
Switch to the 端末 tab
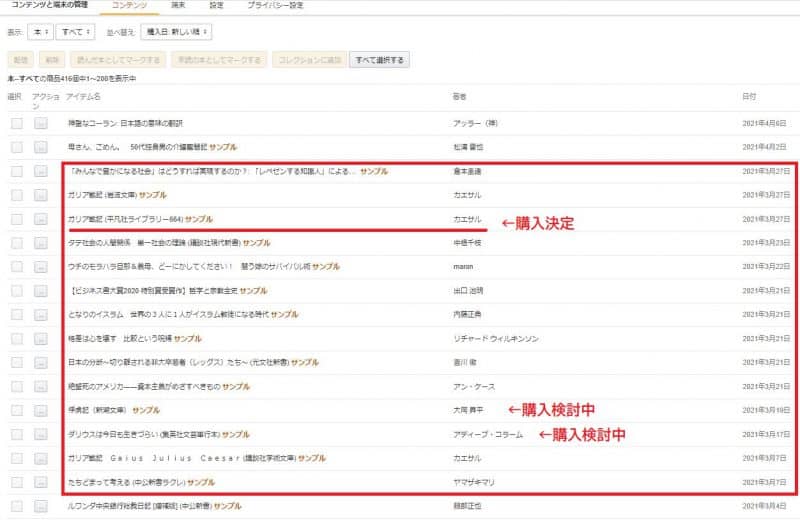click(177, 5)
